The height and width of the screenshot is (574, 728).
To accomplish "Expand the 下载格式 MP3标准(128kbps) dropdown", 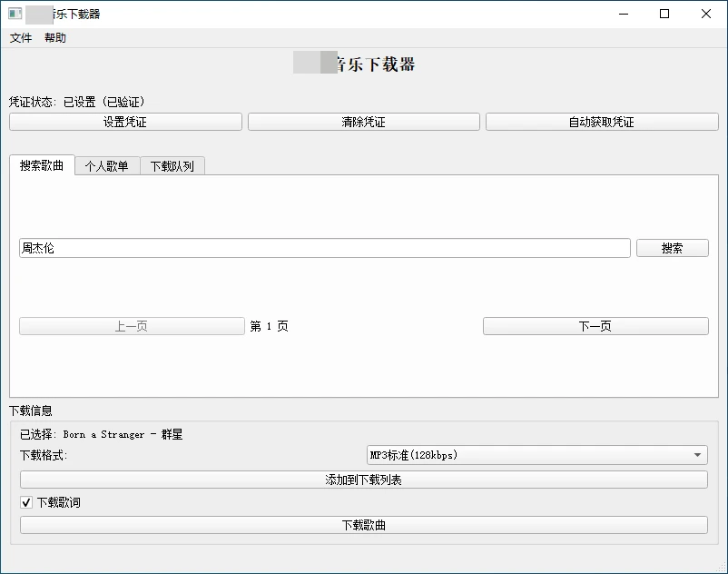I will tap(536, 455).
